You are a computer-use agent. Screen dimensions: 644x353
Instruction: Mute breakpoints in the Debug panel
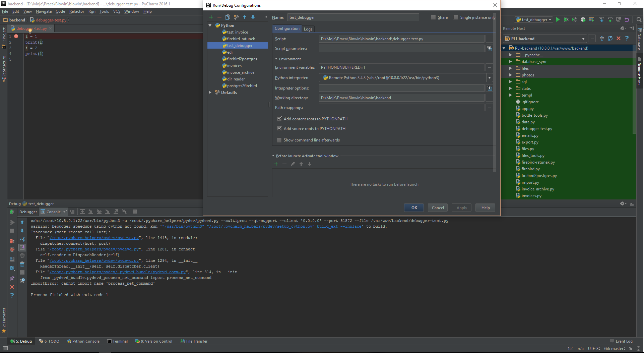coord(12,249)
